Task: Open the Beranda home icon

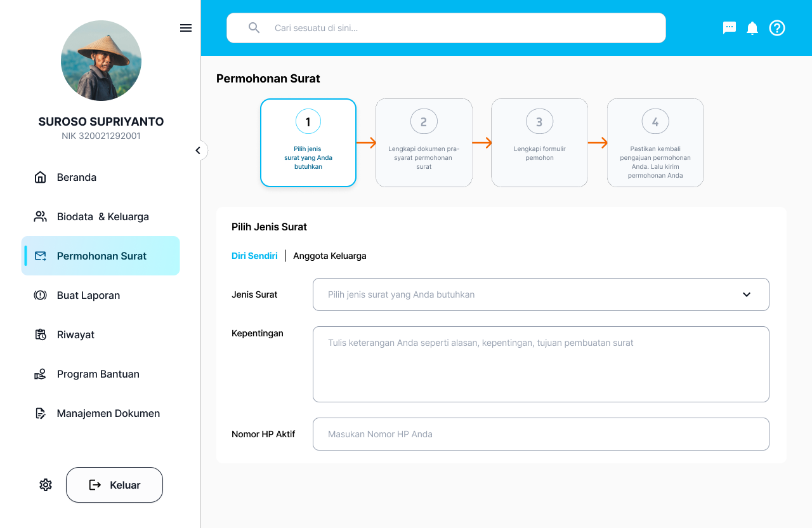Action: (x=40, y=177)
